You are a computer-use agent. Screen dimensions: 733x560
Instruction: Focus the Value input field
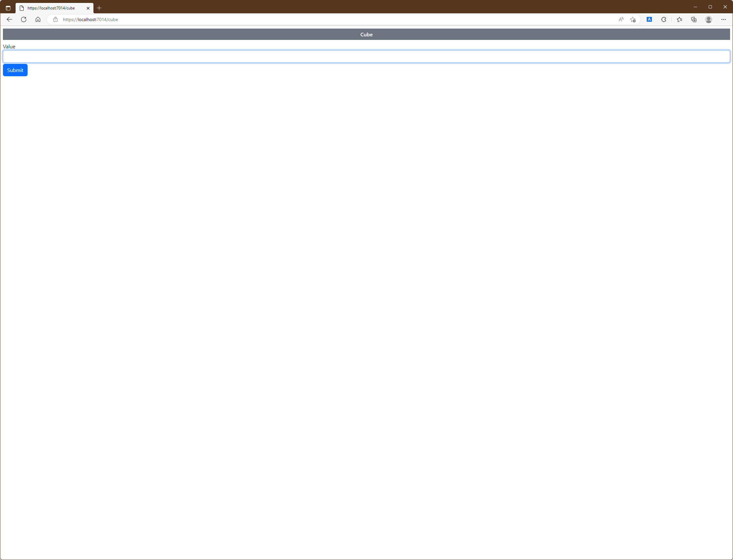[366, 56]
